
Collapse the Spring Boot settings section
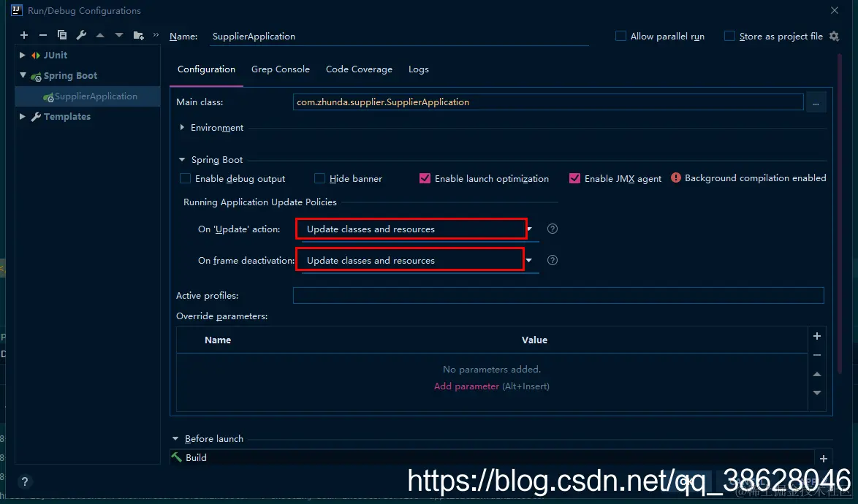click(182, 160)
